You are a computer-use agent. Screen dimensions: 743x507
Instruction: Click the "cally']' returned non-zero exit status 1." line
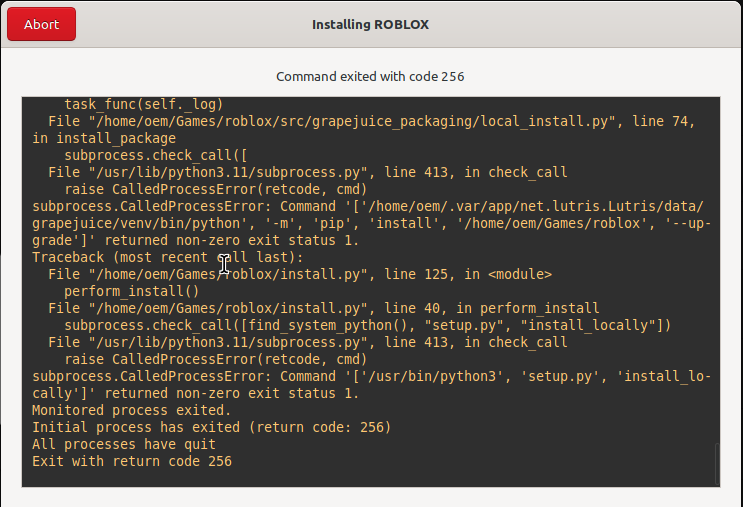pos(195,393)
